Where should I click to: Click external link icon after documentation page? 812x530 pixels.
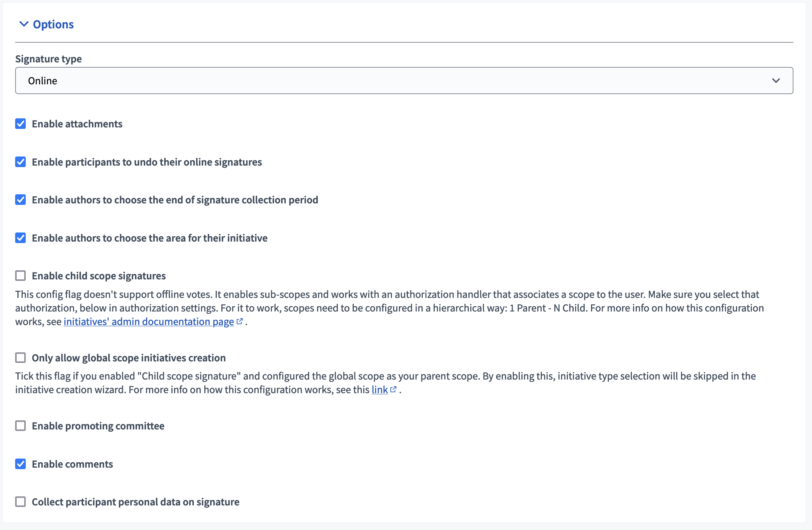pyautogui.click(x=240, y=321)
